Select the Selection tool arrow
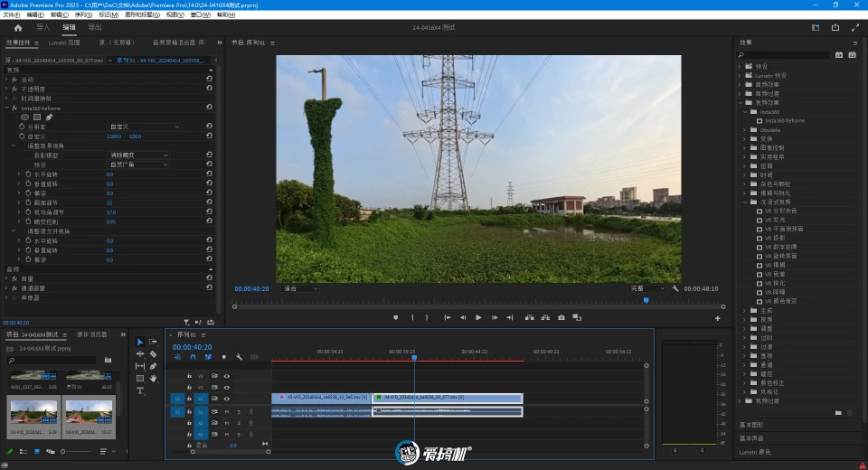The width and height of the screenshot is (868, 470). click(x=140, y=343)
